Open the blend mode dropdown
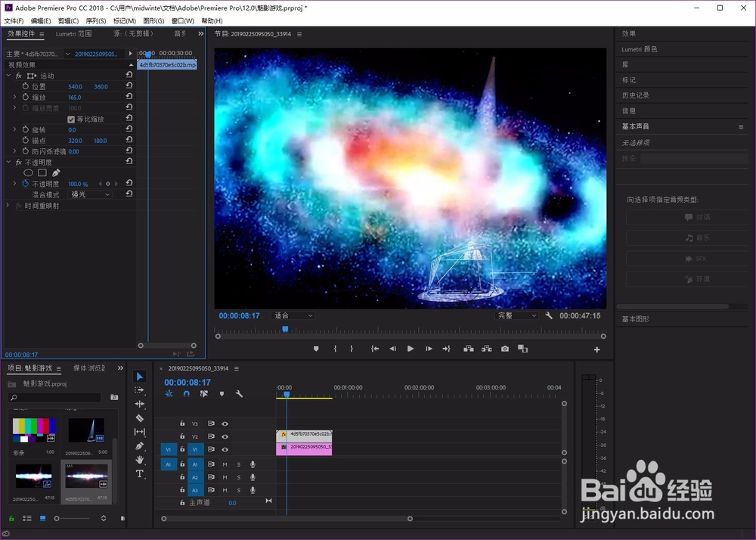The height and width of the screenshot is (540, 756). pos(90,194)
